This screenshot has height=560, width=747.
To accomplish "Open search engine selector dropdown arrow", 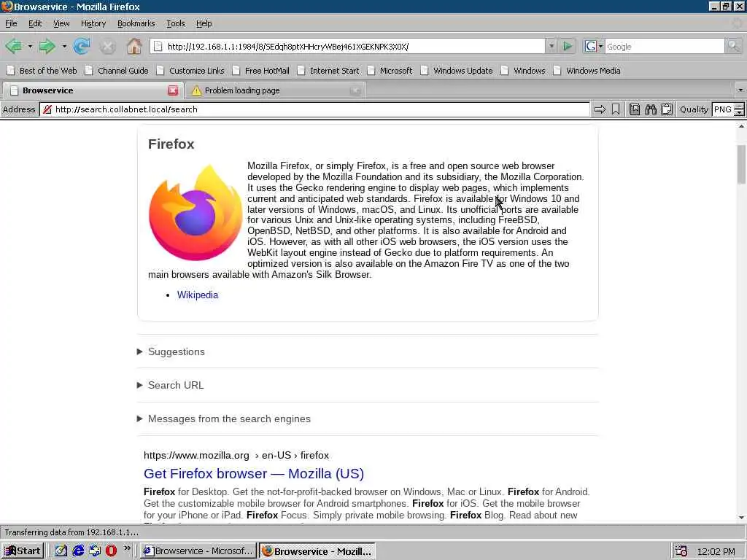I will (600, 46).
